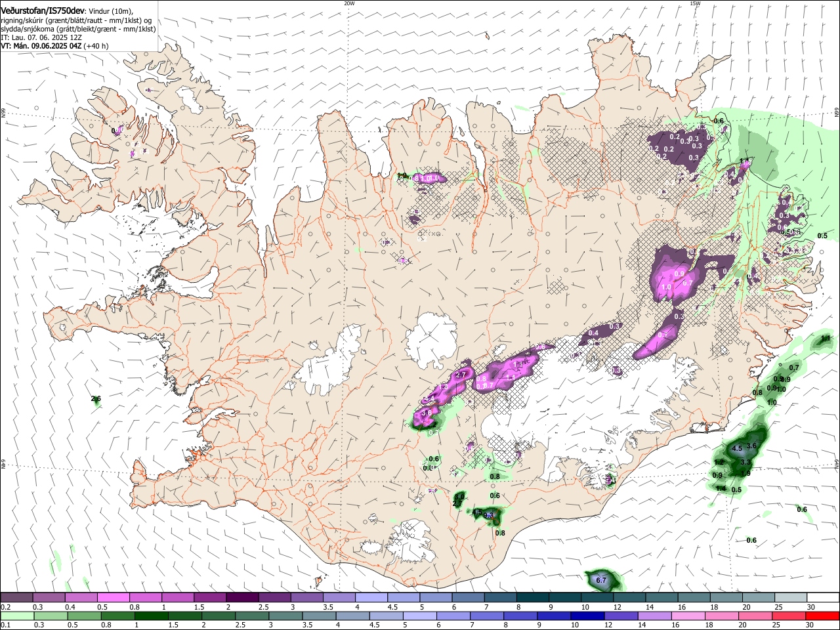Image resolution: width=840 pixels, height=630 pixels.
Task: Click the 3.3 rain value in southeast cell
Action: tap(745, 463)
